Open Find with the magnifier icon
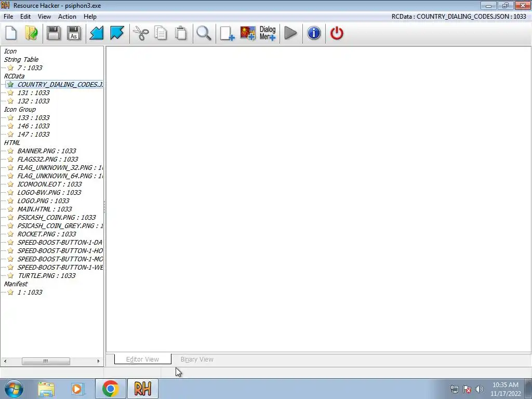Screen dimensions: 532x399 pyautogui.click(x=204, y=33)
